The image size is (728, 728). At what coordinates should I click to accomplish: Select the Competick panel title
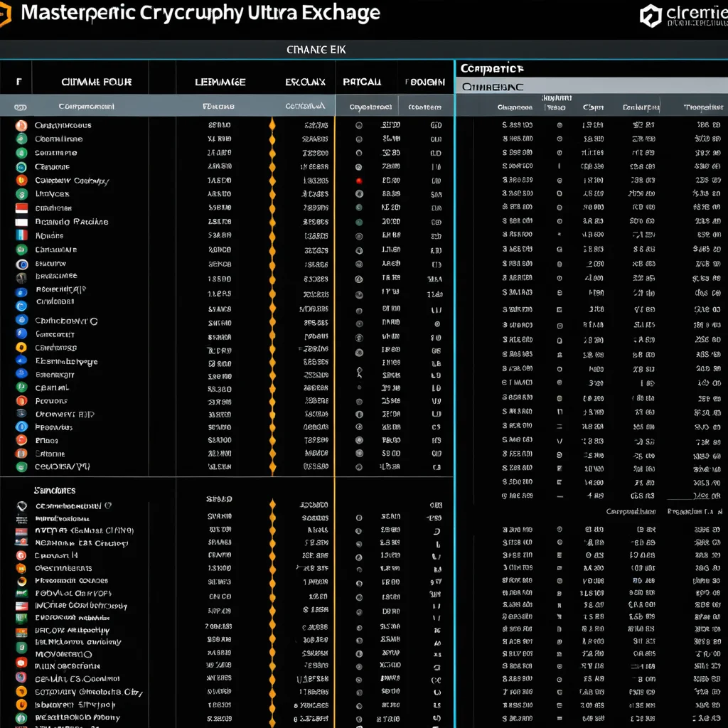(x=492, y=69)
